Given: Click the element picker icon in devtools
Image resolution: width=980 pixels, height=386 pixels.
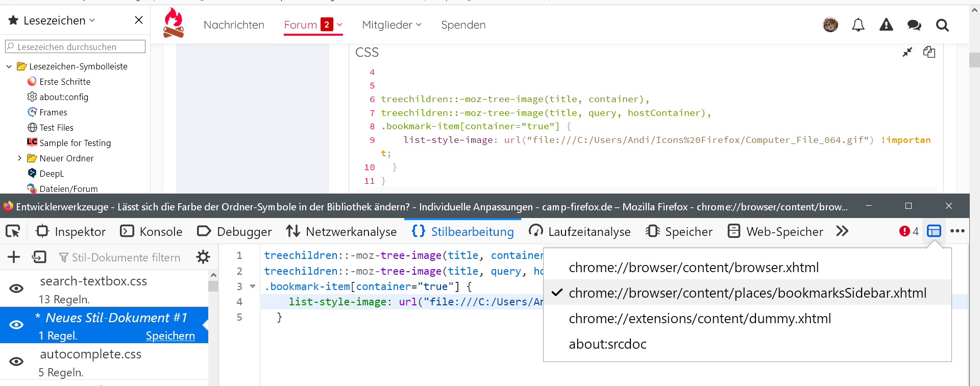Looking at the screenshot, I should tap(13, 231).
